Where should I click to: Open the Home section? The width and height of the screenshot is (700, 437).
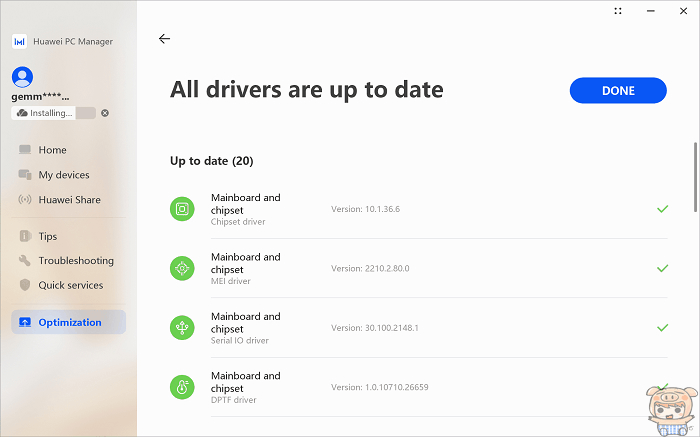(x=52, y=150)
